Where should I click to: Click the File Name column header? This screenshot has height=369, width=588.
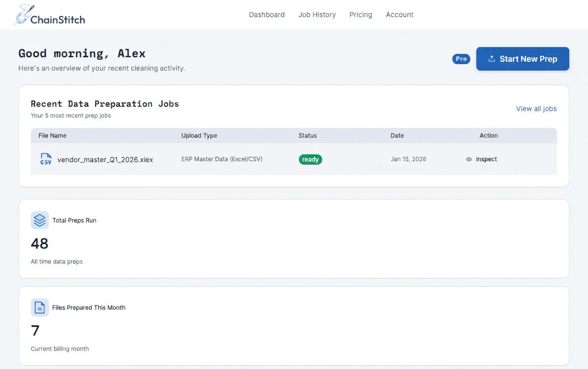pyautogui.click(x=52, y=136)
